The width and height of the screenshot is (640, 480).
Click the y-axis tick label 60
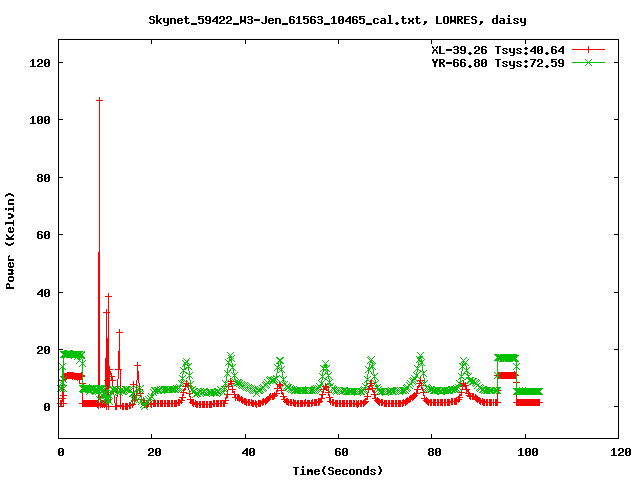(43, 235)
